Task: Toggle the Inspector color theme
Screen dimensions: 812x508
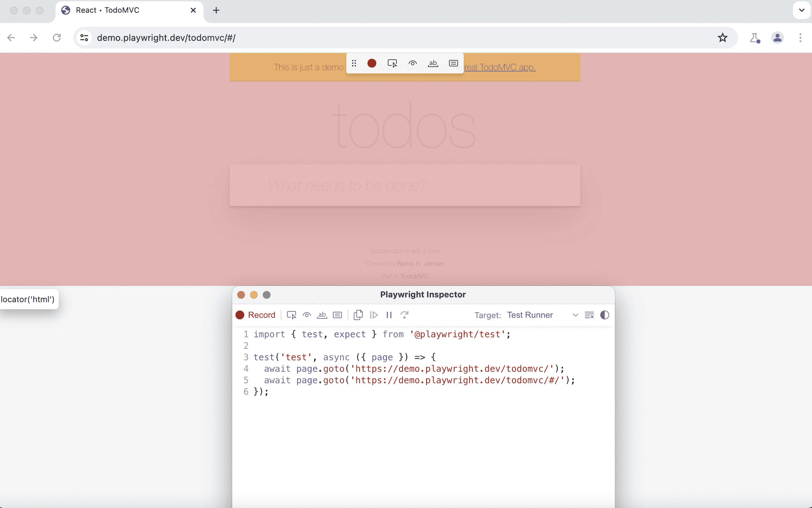Action: [604, 315]
